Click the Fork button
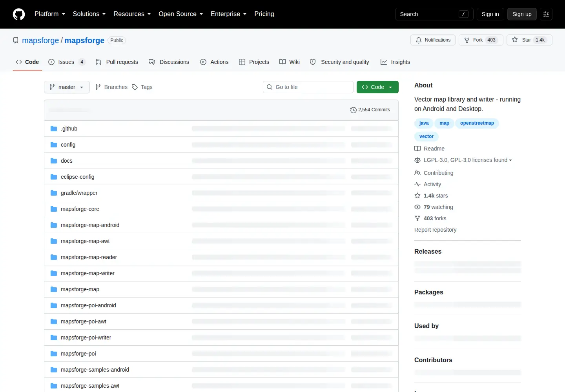The height and width of the screenshot is (392, 565). coord(481,40)
